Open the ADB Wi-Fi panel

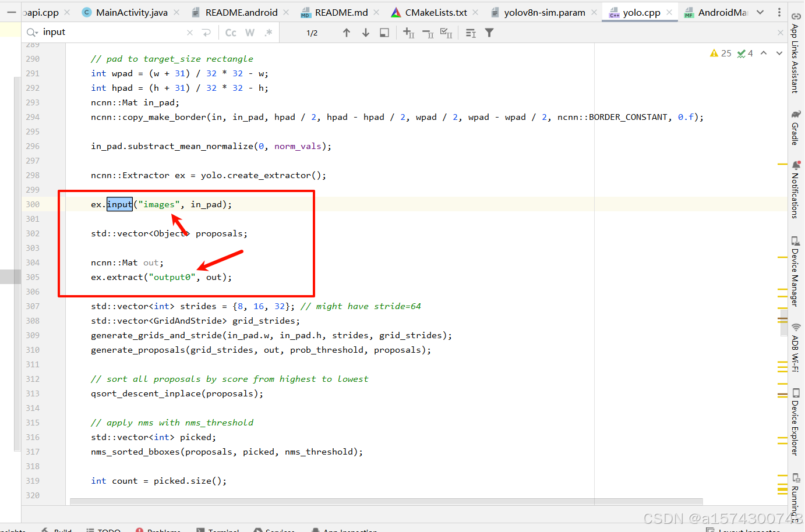click(x=797, y=349)
